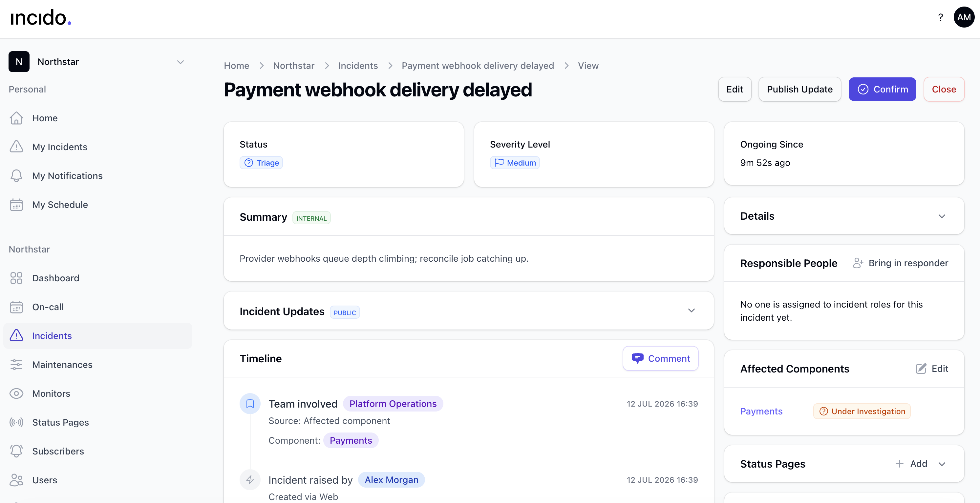This screenshot has height=503, width=980.
Task: Expand the Status Pages panel chevron
Action: 942,464
